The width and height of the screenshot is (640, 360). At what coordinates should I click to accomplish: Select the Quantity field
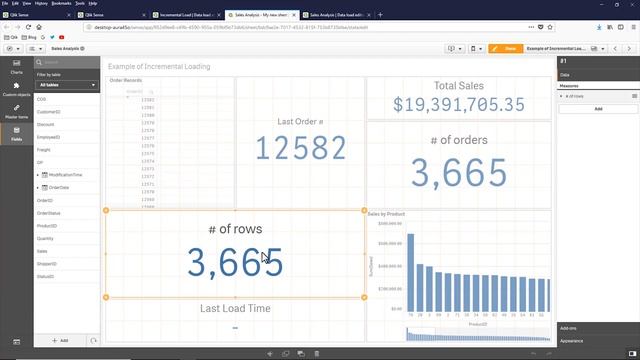coord(67,238)
